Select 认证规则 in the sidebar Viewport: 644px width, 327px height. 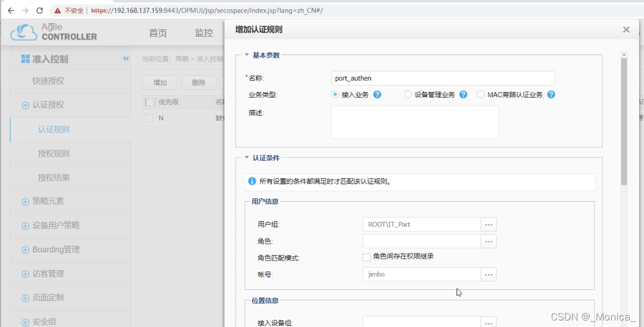(54, 129)
